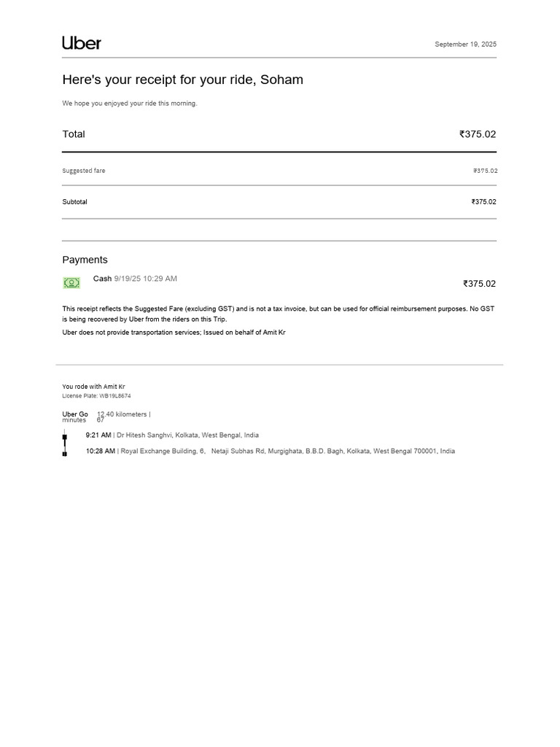Click the Subtotal amount ₹375.02
The width and height of the screenshot is (560, 747).
click(484, 202)
